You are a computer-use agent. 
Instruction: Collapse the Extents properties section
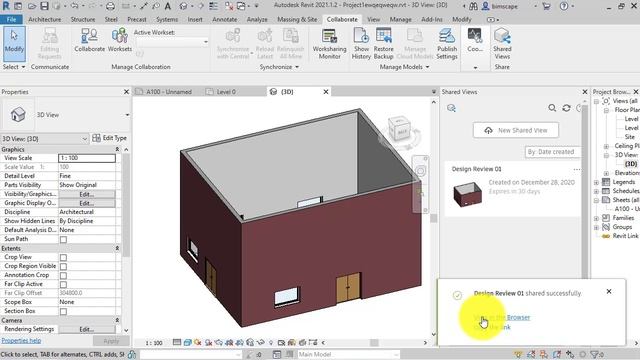(117, 248)
